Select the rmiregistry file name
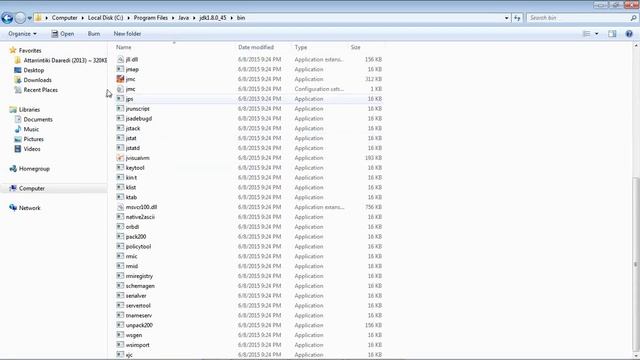640x360 pixels. pyautogui.click(x=139, y=276)
